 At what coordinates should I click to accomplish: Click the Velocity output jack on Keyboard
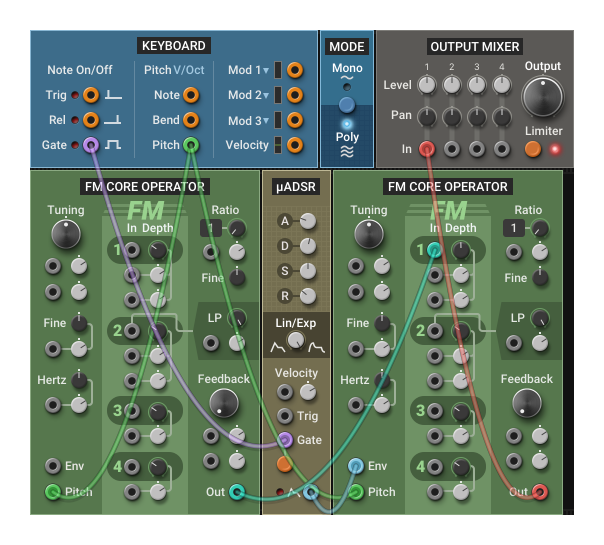[294, 145]
